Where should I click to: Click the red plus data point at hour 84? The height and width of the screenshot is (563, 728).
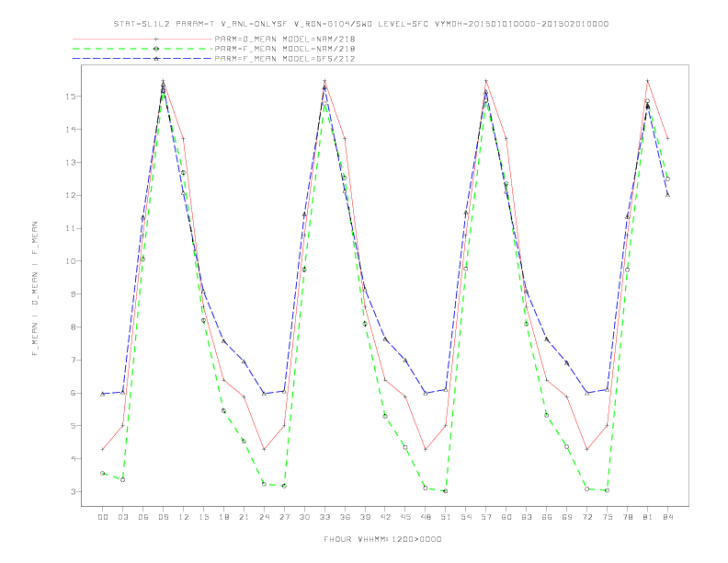pyautogui.click(x=667, y=138)
